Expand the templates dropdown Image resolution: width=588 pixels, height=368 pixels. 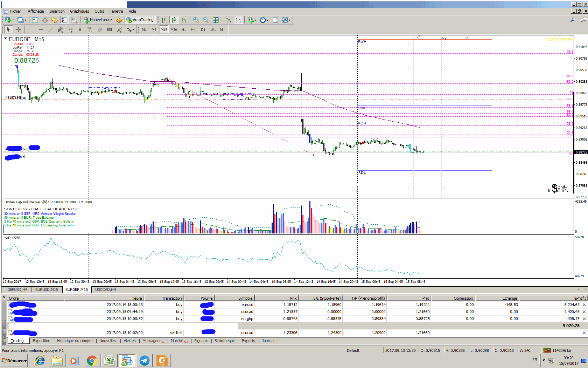pos(290,20)
